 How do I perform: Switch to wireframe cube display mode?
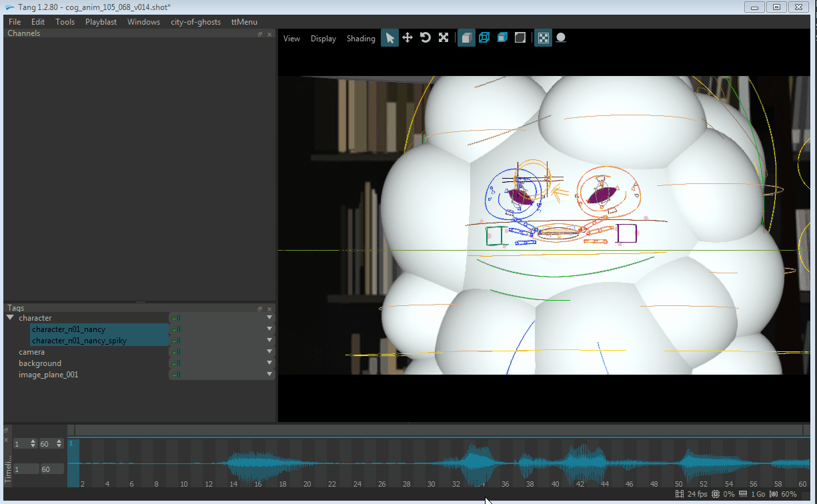484,38
